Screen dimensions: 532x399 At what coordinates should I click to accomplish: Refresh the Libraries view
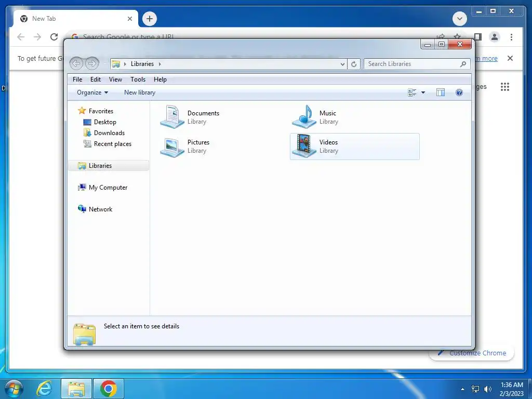click(353, 64)
